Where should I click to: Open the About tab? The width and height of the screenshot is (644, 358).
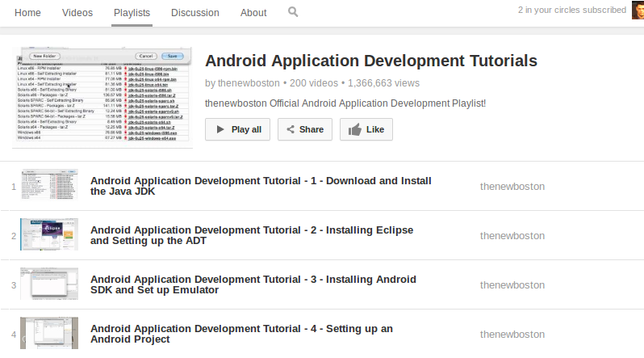tap(253, 13)
